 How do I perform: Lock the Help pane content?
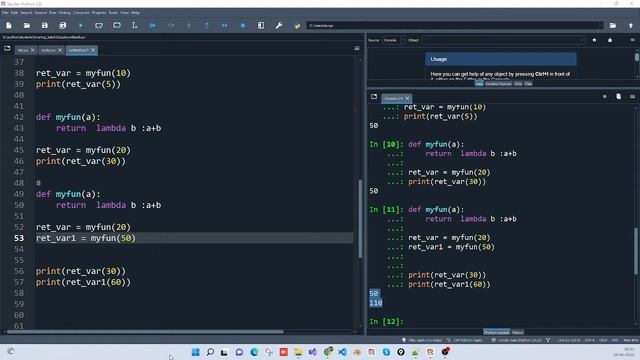(x=610, y=40)
